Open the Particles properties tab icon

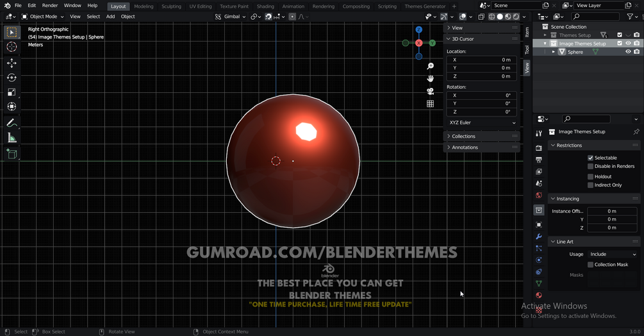click(x=539, y=248)
